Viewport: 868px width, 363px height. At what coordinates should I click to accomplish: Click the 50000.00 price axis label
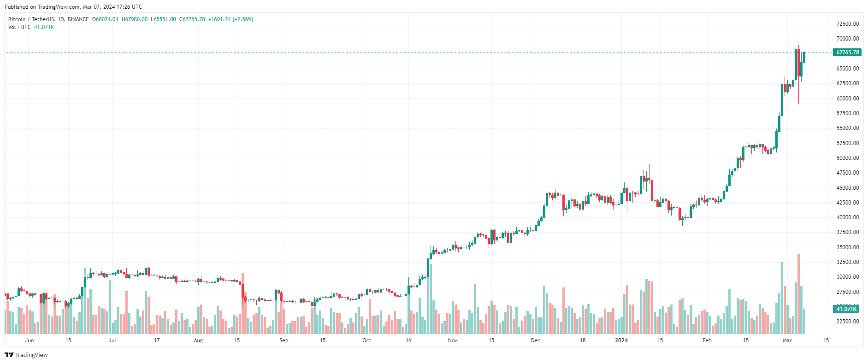848,158
